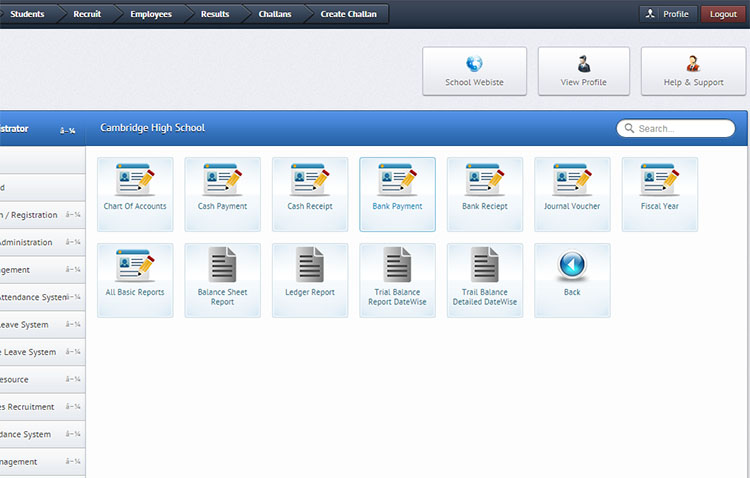Image resolution: width=750 pixels, height=478 pixels.
Task: Click the red Logout button
Action: click(x=723, y=14)
